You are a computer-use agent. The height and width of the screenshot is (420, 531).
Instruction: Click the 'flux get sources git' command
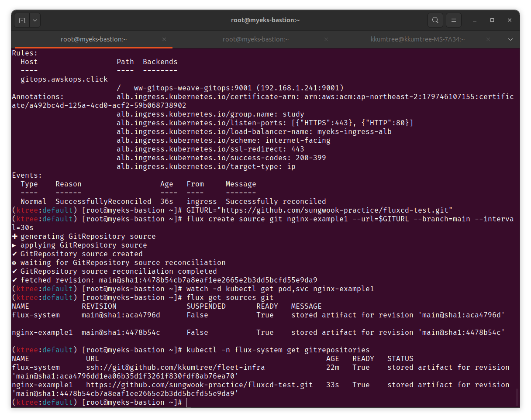pos(230,297)
